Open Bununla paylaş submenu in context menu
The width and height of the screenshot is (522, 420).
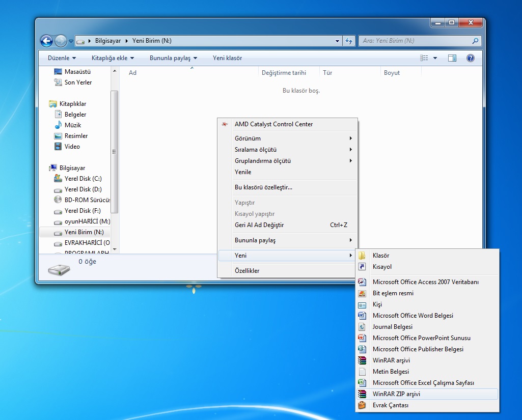[x=288, y=240]
